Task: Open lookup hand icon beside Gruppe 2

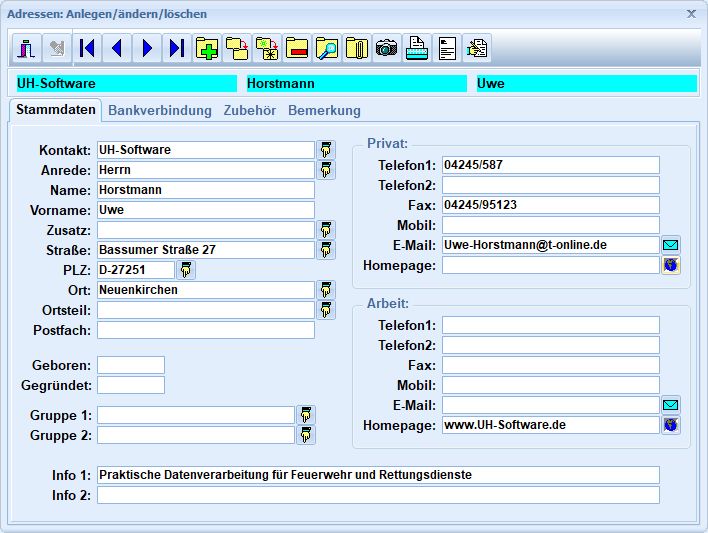Action: click(306, 435)
